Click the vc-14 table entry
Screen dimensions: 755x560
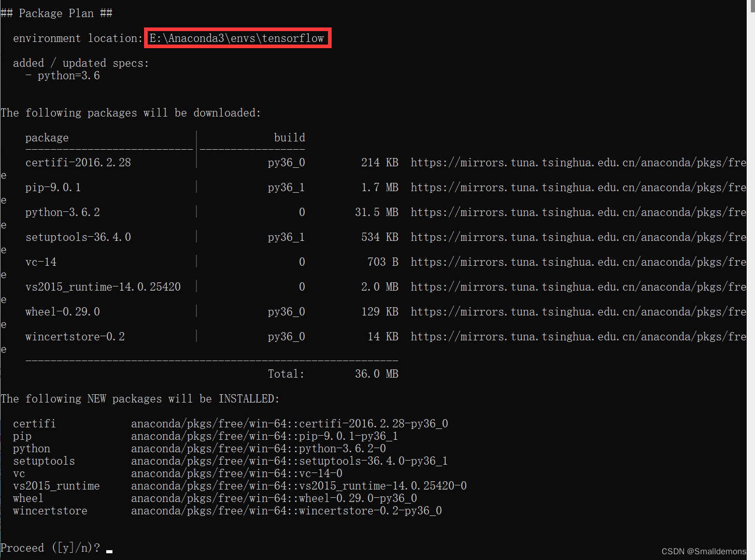click(41, 262)
